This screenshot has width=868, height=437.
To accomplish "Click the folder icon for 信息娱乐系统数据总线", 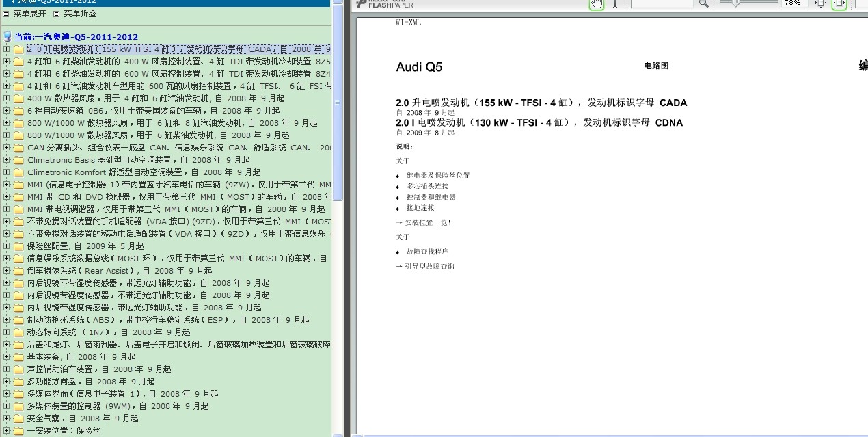I will point(18,259).
